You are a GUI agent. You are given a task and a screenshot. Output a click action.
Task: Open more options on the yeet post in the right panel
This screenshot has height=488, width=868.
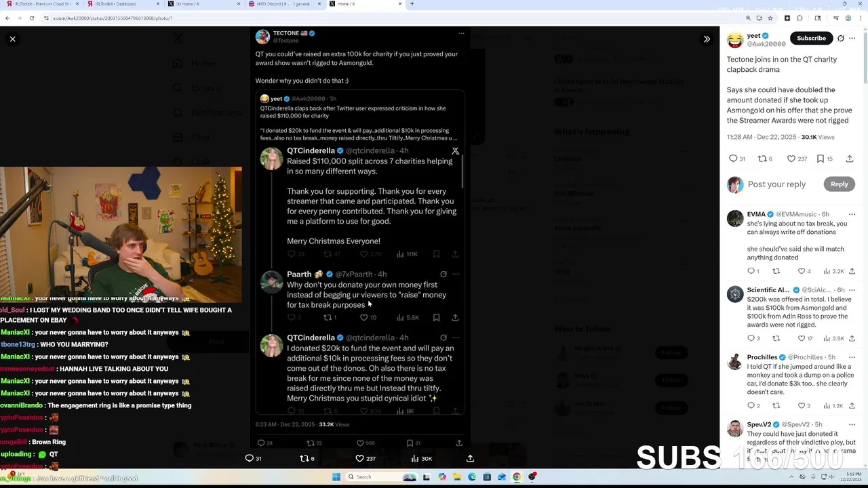[854, 39]
